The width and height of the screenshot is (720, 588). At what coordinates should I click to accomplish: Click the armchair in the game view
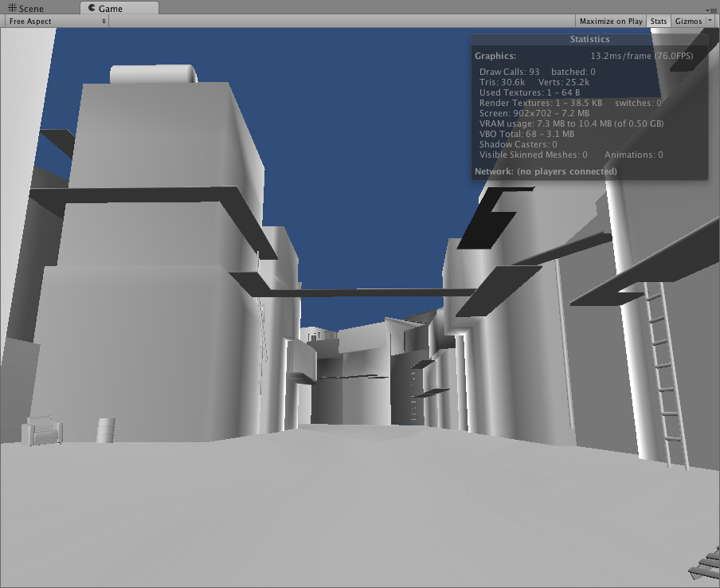click(41, 430)
